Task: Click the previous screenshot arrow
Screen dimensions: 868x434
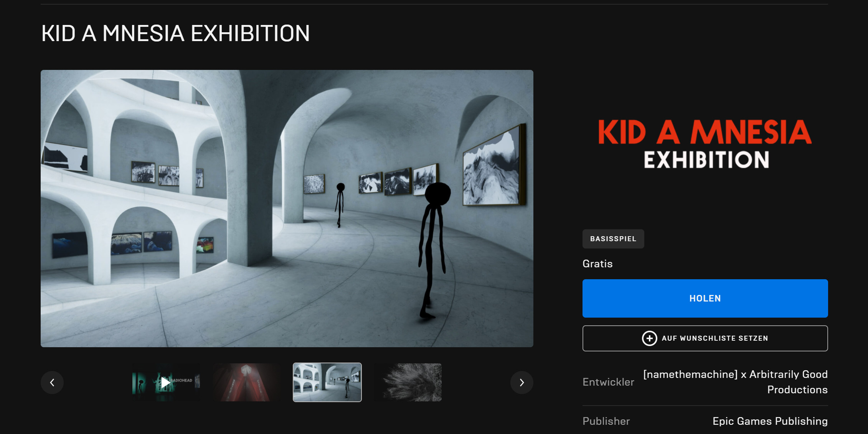Action: coord(52,383)
